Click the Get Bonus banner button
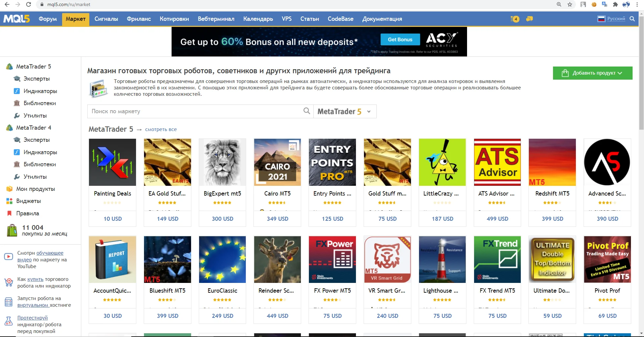Viewport: 644px width, 337px height. (400, 39)
